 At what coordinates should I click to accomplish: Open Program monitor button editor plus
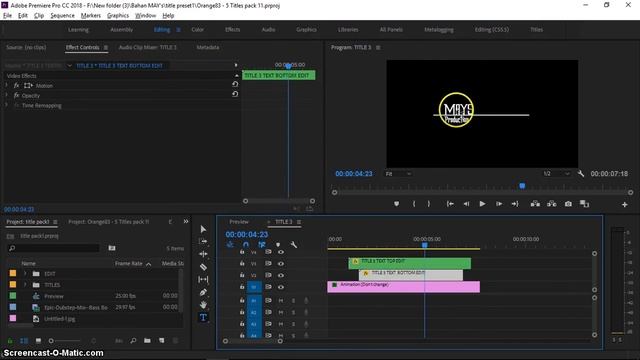[624, 204]
